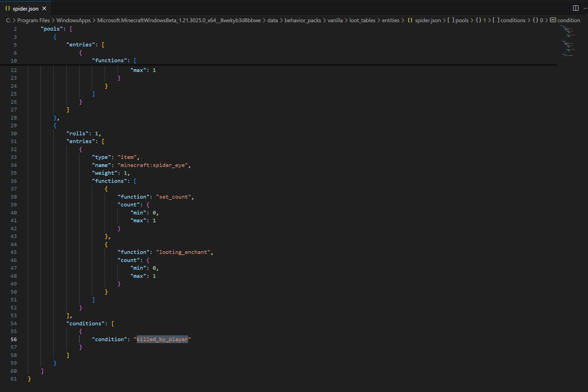Click the WindowsApps breadcrumb item
The image size is (588, 392).
click(73, 20)
